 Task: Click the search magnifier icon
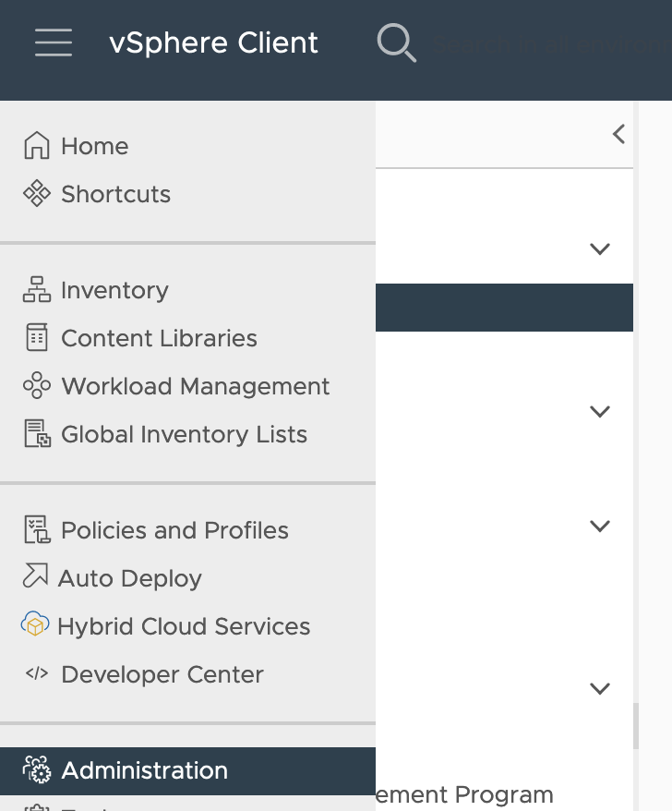(397, 43)
